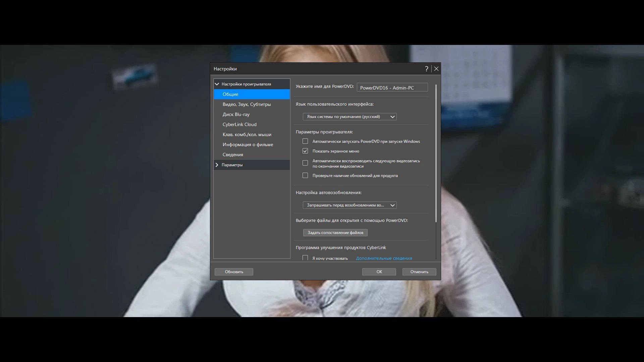Open the auto-resume setting dropdown

[350, 205]
